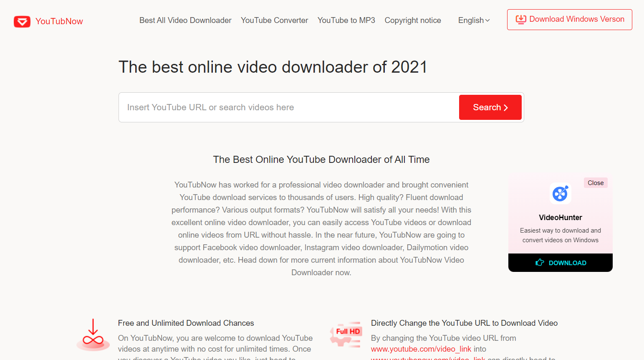Open the www.youtube.com/video_link link

[x=421, y=349]
